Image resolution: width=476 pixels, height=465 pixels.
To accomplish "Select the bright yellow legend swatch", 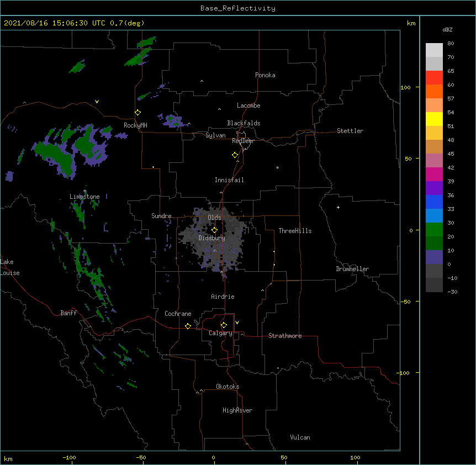I will 434,119.
